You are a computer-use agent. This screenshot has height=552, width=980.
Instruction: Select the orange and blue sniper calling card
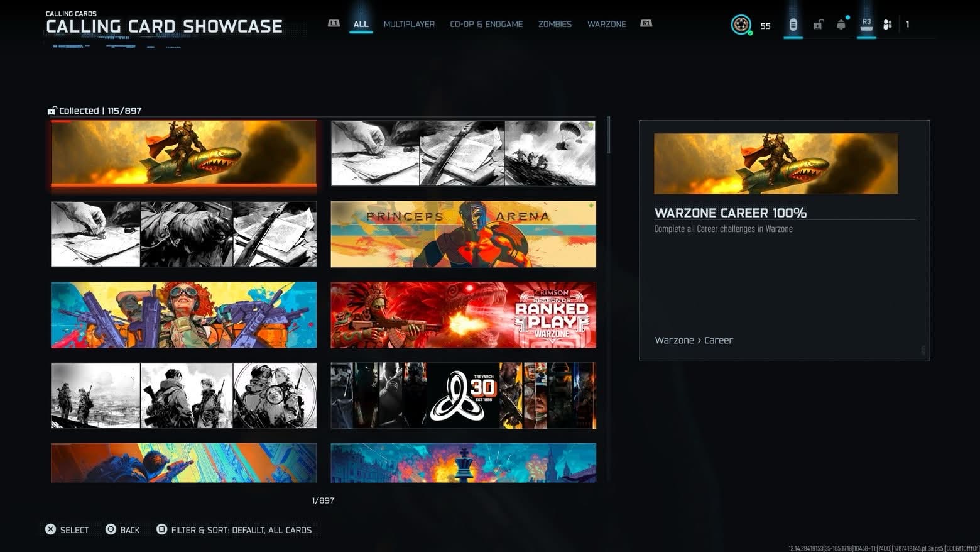pyautogui.click(x=183, y=463)
